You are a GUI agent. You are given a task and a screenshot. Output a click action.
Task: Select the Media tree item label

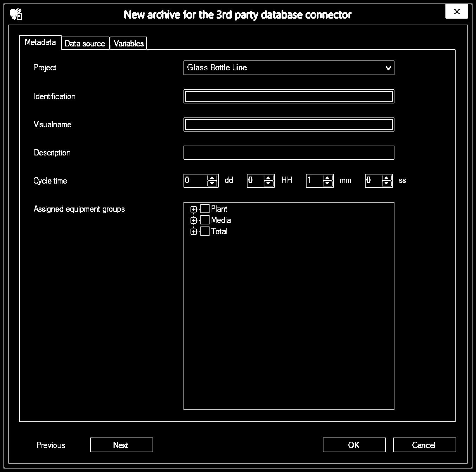click(x=221, y=220)
